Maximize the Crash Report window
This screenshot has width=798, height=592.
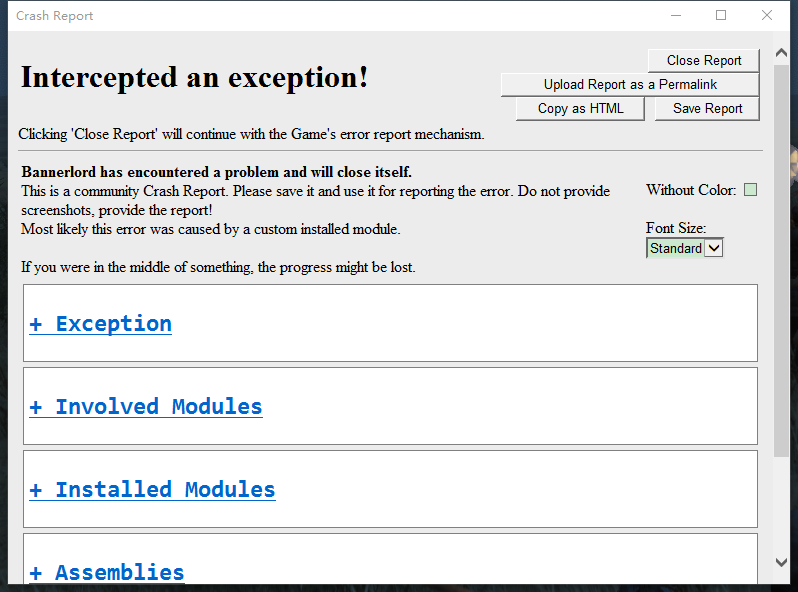[721, 15]
